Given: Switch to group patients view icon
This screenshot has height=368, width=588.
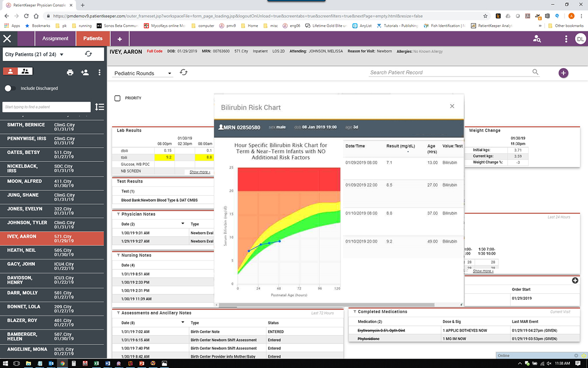Looking at the screenshot, I should (25, 71).
